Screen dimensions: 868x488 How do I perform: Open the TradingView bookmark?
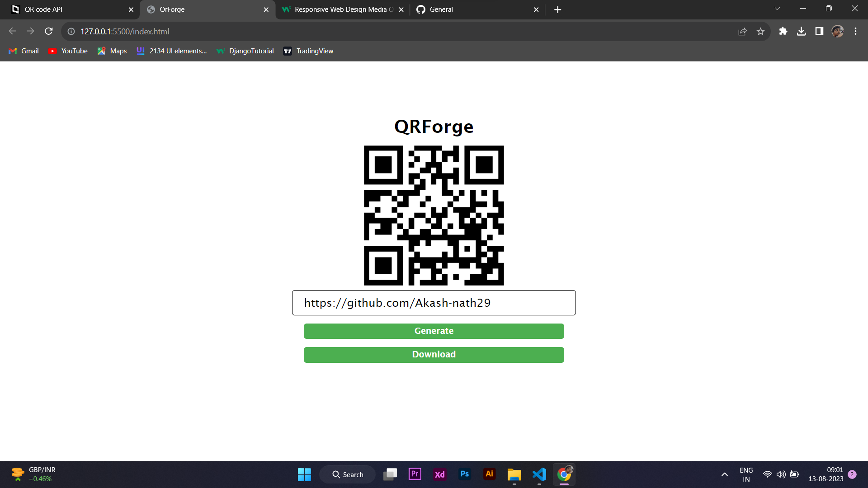pyautogui.click(x=308, y=51)
